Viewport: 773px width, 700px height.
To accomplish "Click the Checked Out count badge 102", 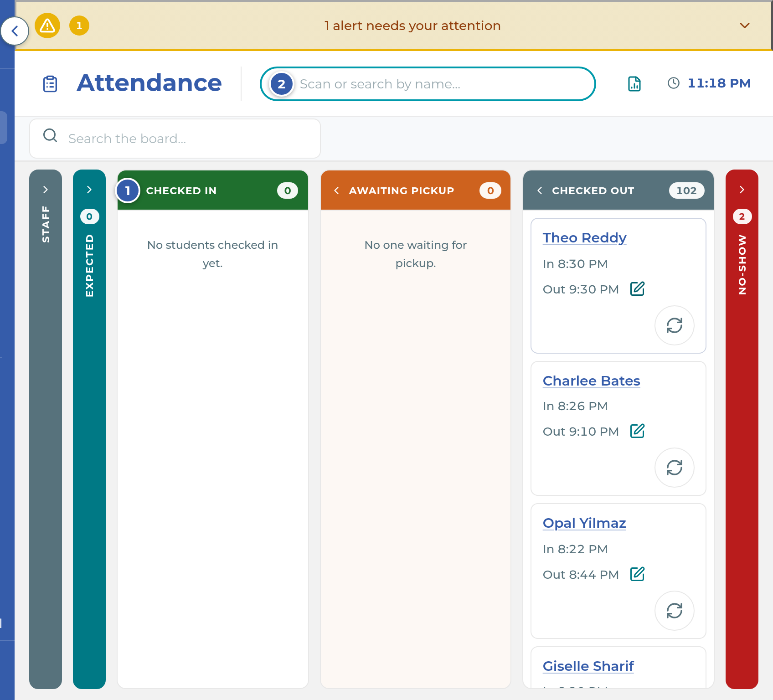I will (686, 190).
